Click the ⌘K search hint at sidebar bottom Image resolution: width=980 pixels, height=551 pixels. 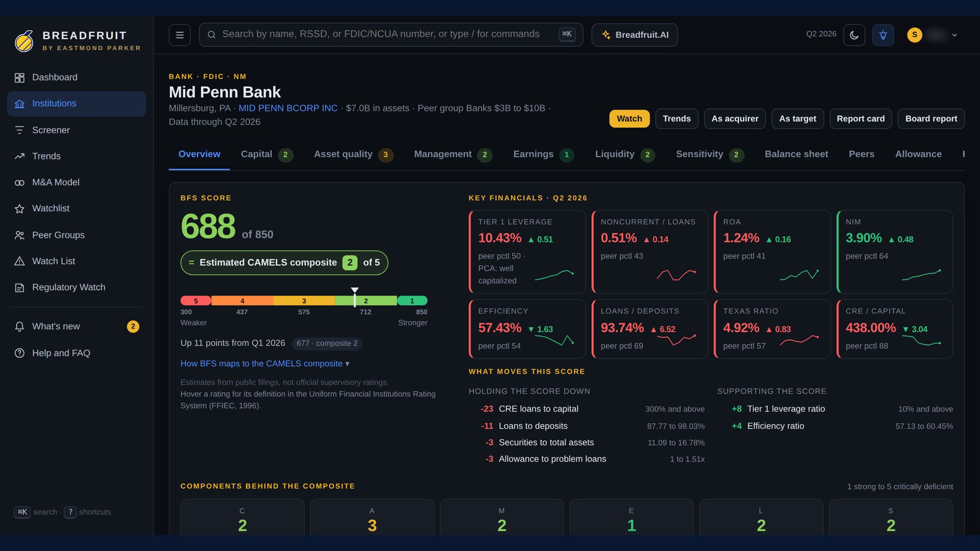22,512
